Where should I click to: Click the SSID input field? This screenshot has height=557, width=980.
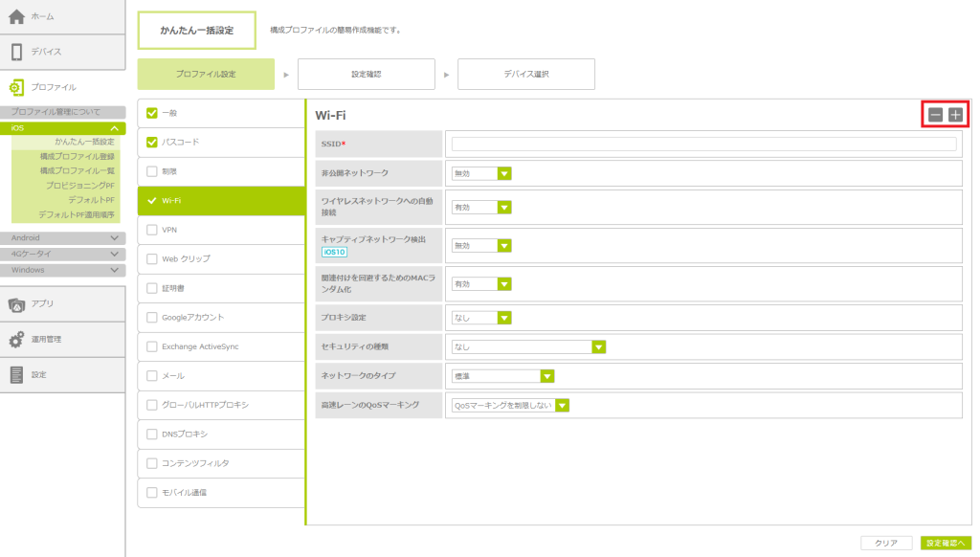click(x=703, y=144)
